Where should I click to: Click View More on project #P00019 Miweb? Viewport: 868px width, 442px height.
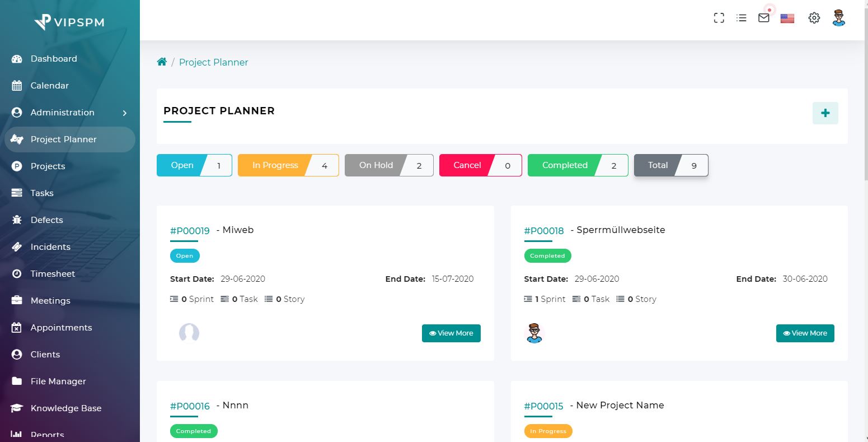click(x=451, y=333)
